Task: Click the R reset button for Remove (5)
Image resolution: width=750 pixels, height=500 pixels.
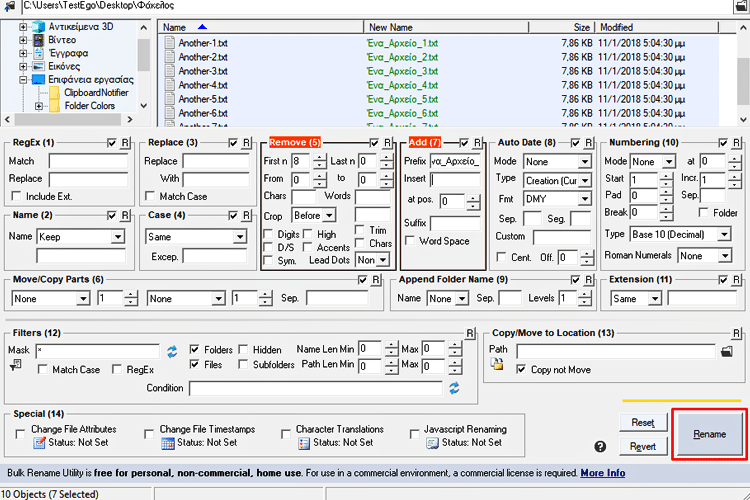Action: (x=387, y=143)
